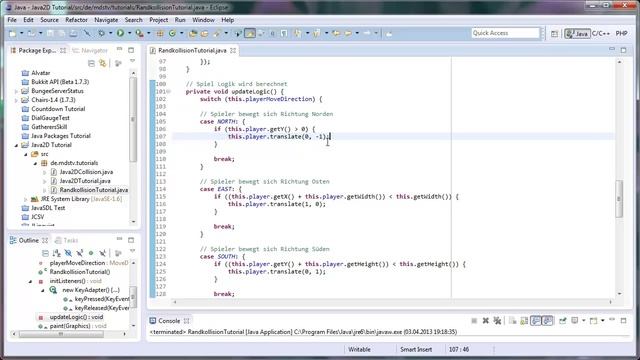640x360 pixels.
Task: Switch to the C/C++ perspective
Action: coord(601,33)
